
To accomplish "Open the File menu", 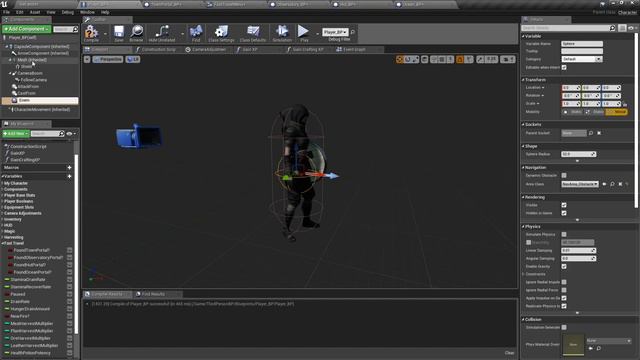I will coord(6,12).
